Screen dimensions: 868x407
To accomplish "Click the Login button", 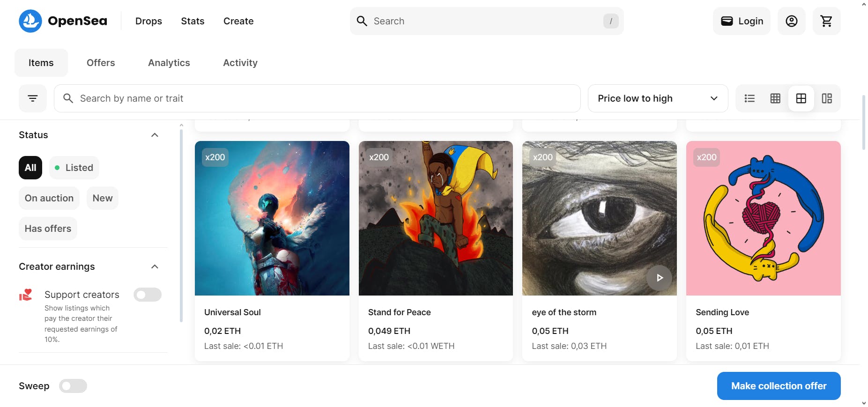I will pyautogui.click(x=742, y=21).
